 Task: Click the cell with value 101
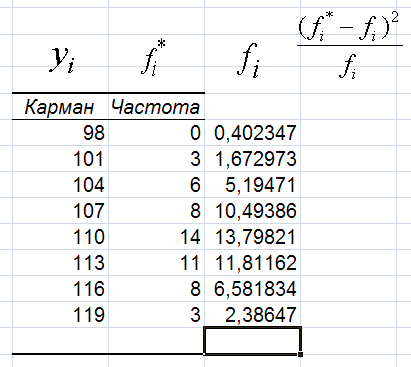click(60, 159)
